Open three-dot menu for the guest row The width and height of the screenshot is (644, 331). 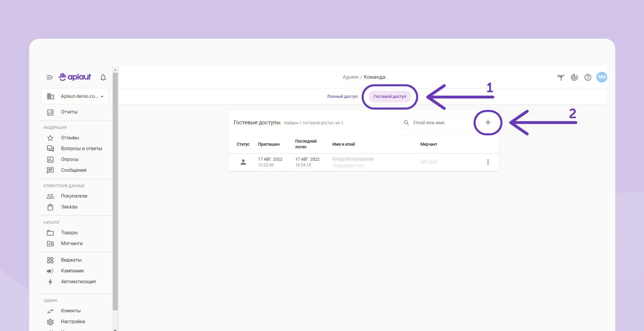coord(488,162)
